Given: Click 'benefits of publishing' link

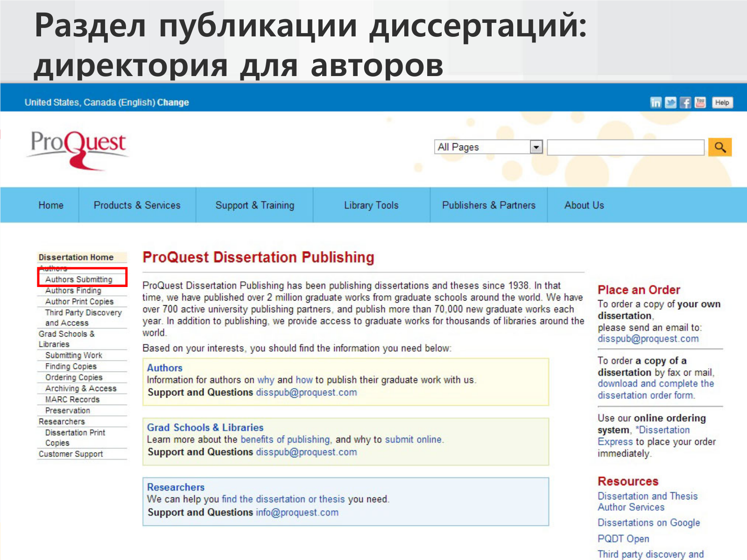Looking at the screenshot, I should tap(285, 440).
